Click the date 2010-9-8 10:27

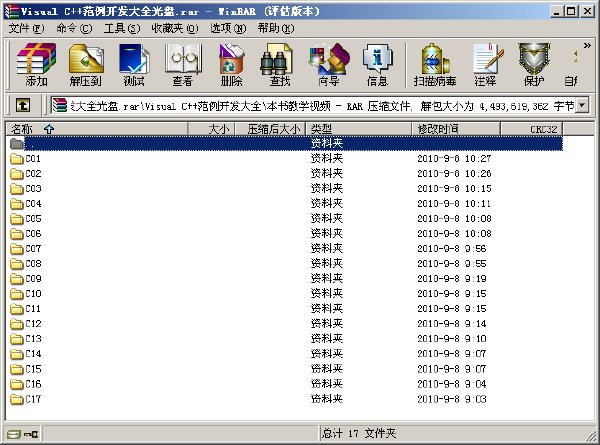tap(454, 158)
